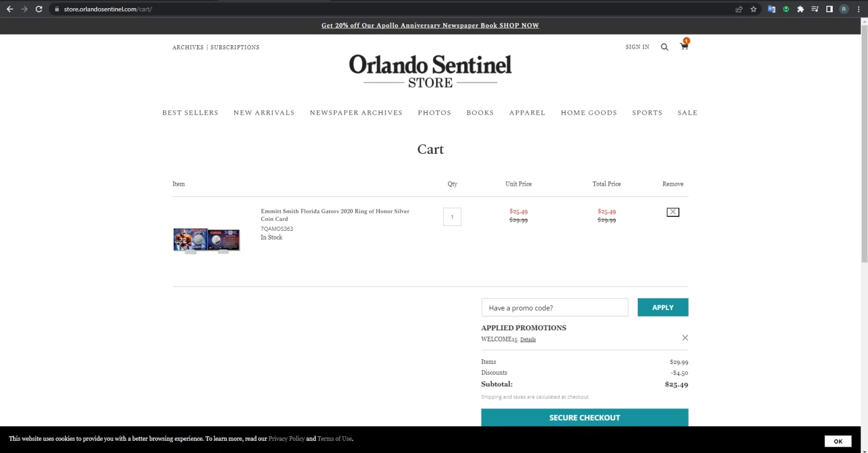Open the Home Goods menu
868x453 pixels.
tap(589, 113)
